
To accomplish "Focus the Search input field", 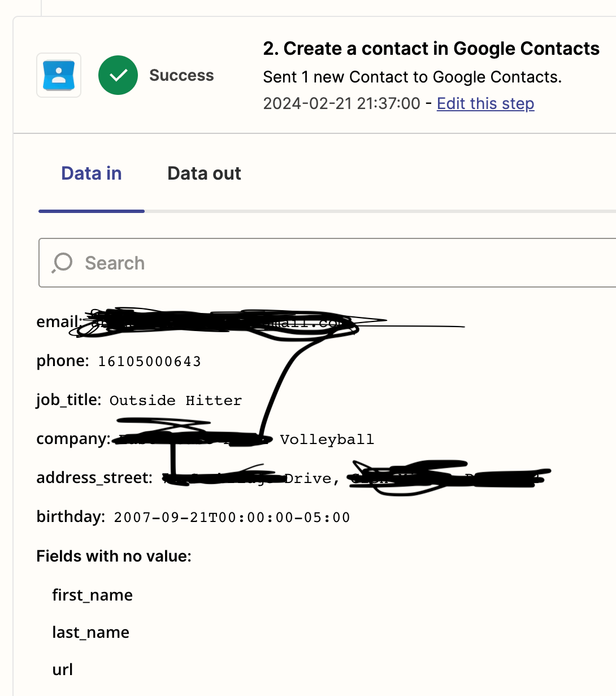I will click(x=327, y=263).
